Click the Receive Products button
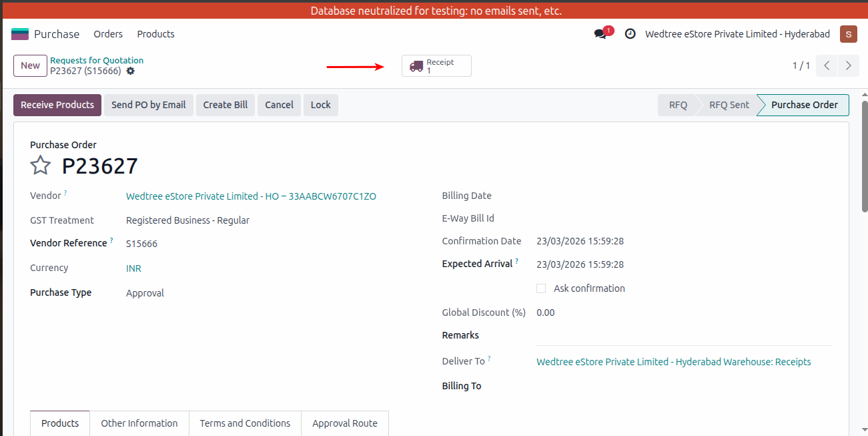The image size is (868, 436). point(57,105)
